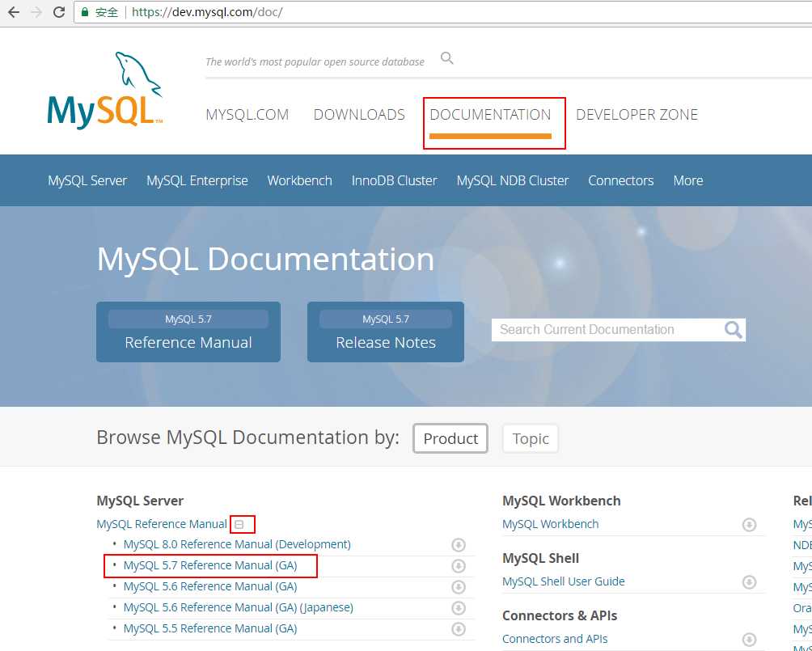This screenshot has width=812, height=651.
Task: Select the DOCUMENTATION navigation tab
Action: coord(490,115)
